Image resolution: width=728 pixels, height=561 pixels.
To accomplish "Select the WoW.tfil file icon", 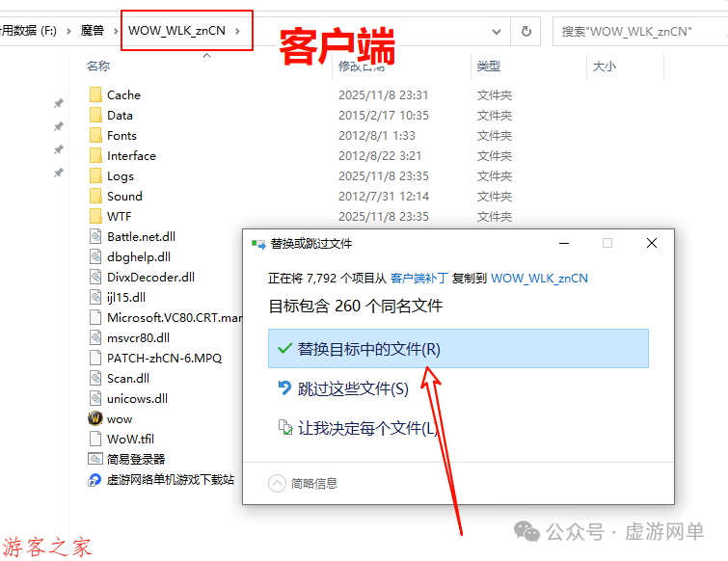I will tap(95, 439).
